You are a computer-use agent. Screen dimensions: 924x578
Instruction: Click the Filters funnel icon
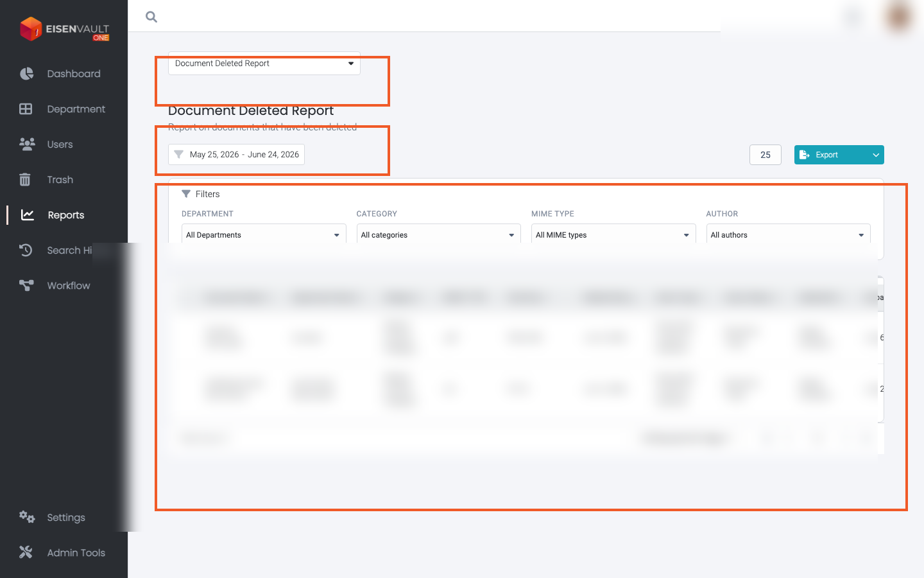point(186,194)
